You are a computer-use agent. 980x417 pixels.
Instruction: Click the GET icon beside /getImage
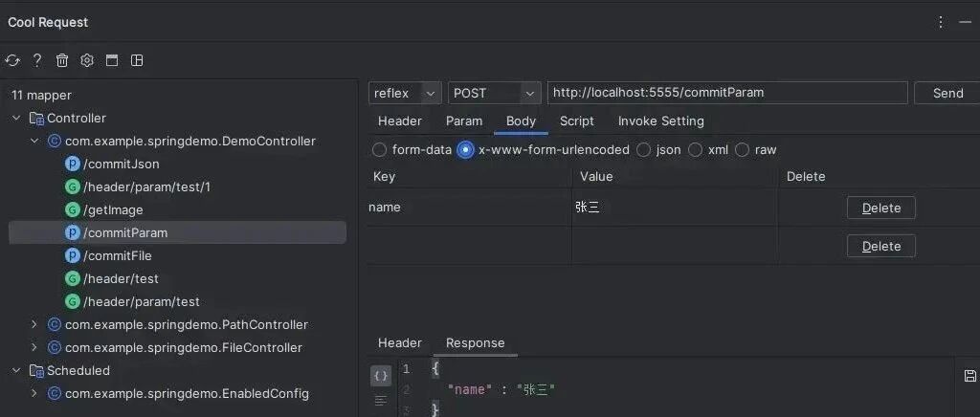73,209
